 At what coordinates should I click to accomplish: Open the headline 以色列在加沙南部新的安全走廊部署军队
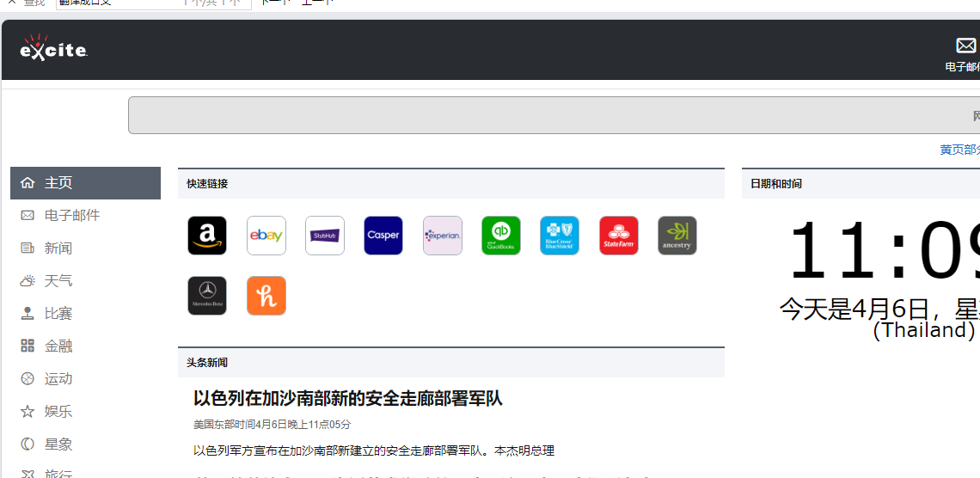click(348, 399)
